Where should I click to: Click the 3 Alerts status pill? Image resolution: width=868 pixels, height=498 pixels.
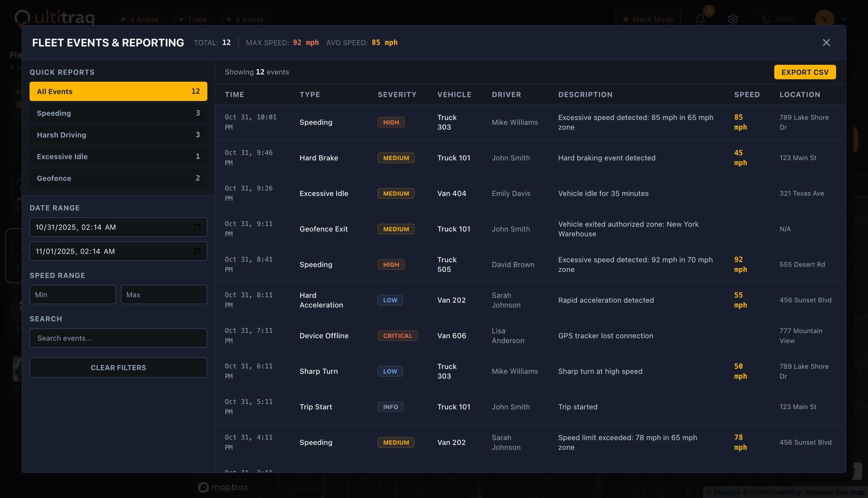245,20
